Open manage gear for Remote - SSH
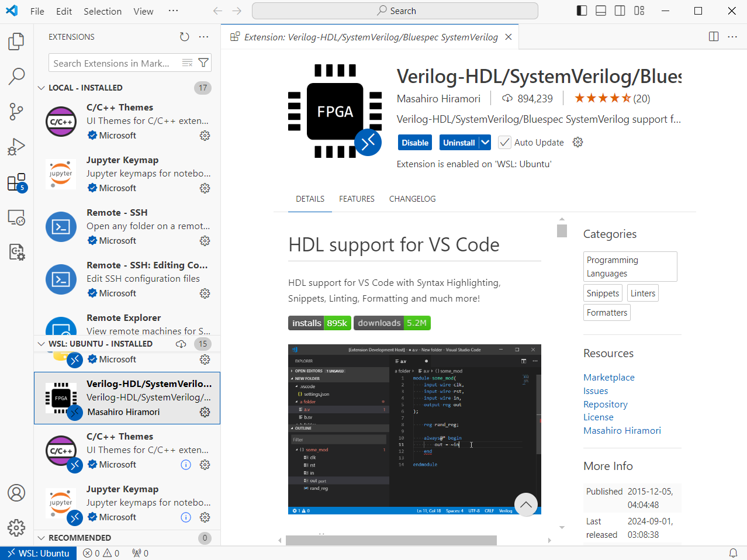The width and height of the screenshot is (747, 560). [205, 241]
